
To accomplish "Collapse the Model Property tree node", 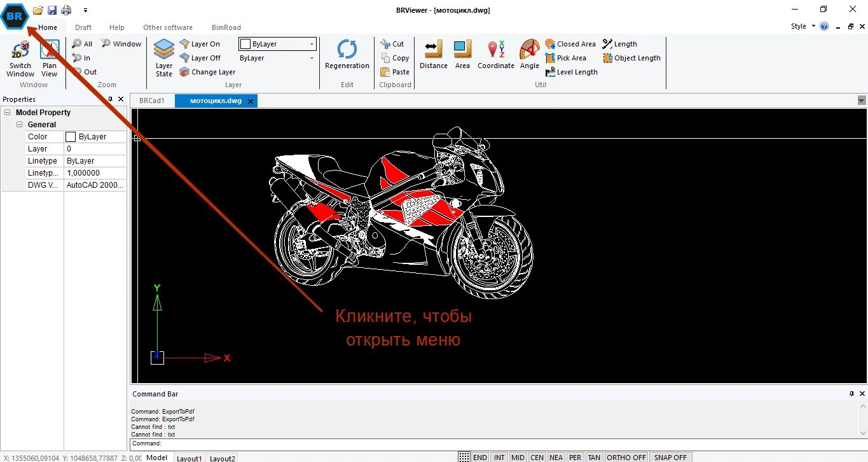I will click(x=8, y=113).
